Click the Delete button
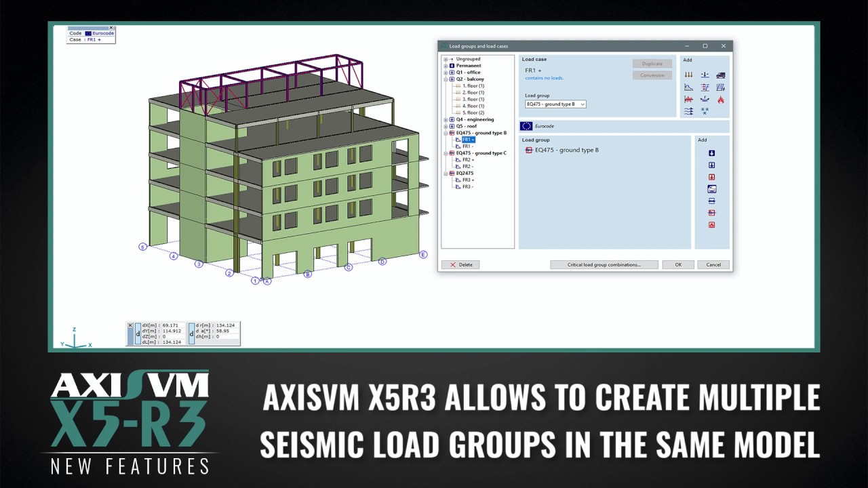 (x=460, y=264)
